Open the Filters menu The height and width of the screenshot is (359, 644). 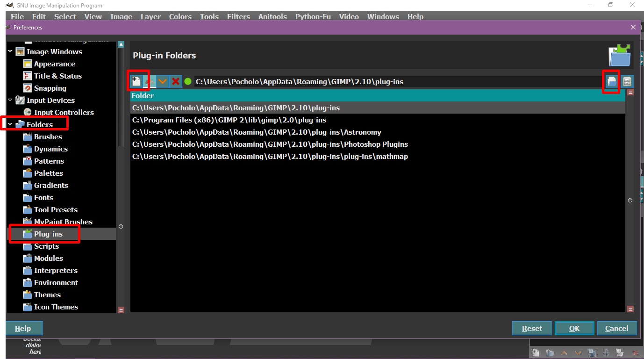(238, 16)
